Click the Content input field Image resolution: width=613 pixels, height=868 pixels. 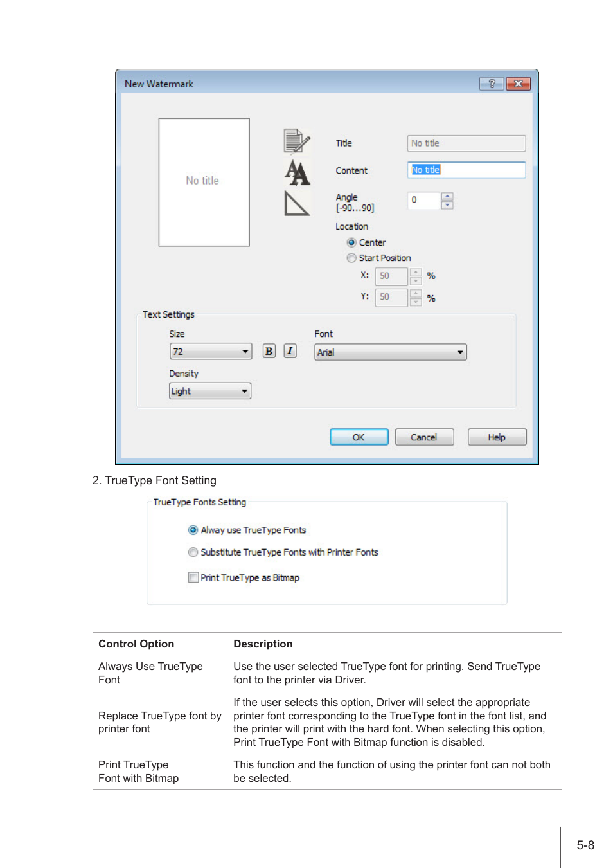[x=466, y=170]
